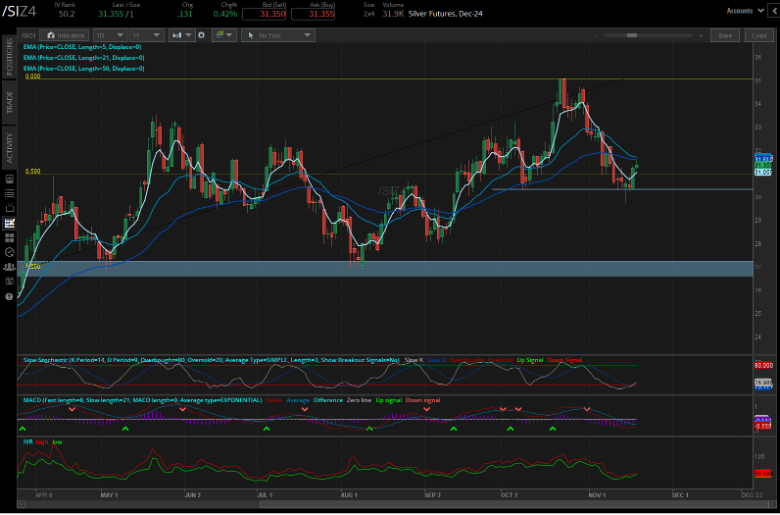
Task: Click the Chg% value 0.42%
Action: (223, 14)
